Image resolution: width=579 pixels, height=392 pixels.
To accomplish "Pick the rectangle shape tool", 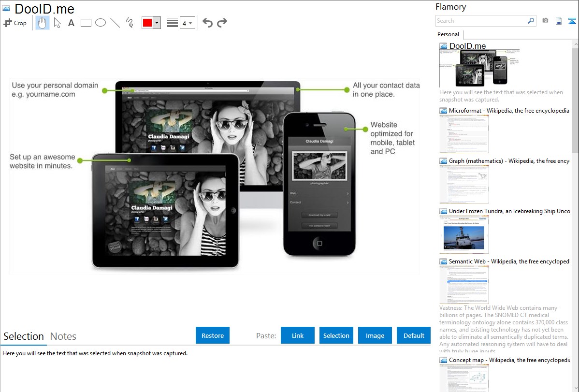I will 86,23.
